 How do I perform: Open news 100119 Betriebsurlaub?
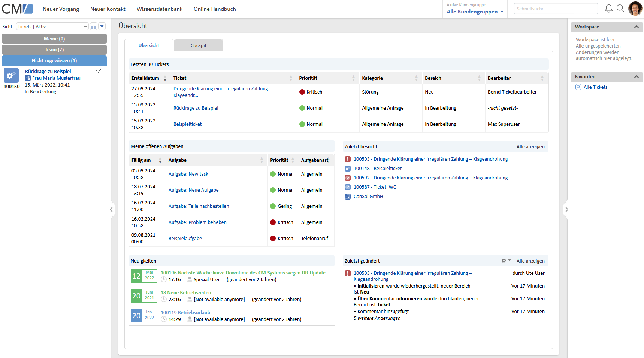coord(185,312)
